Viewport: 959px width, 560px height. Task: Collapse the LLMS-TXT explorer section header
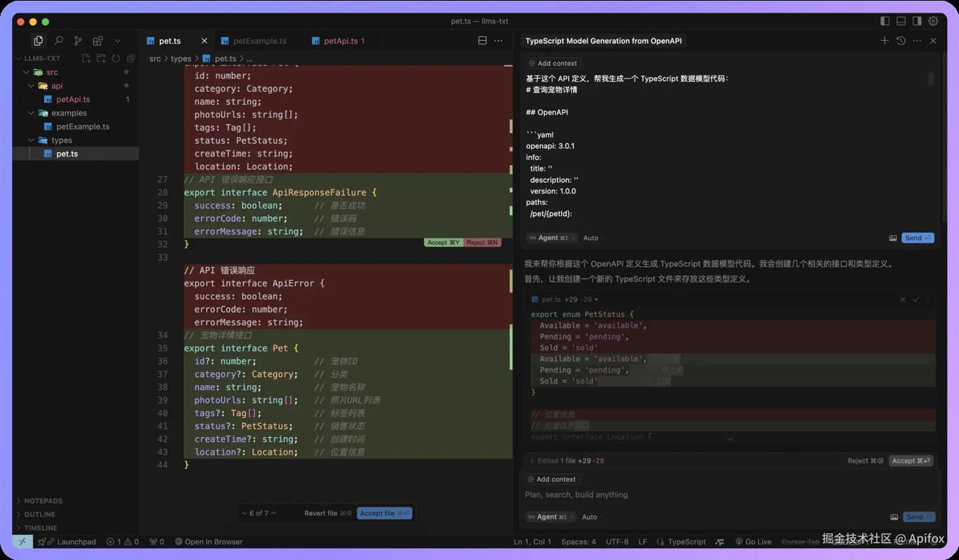41,58
